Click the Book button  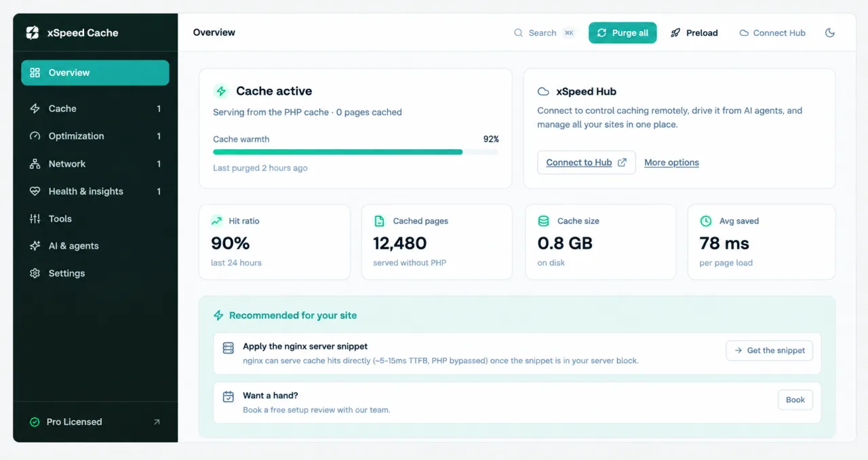pos(795,400)
